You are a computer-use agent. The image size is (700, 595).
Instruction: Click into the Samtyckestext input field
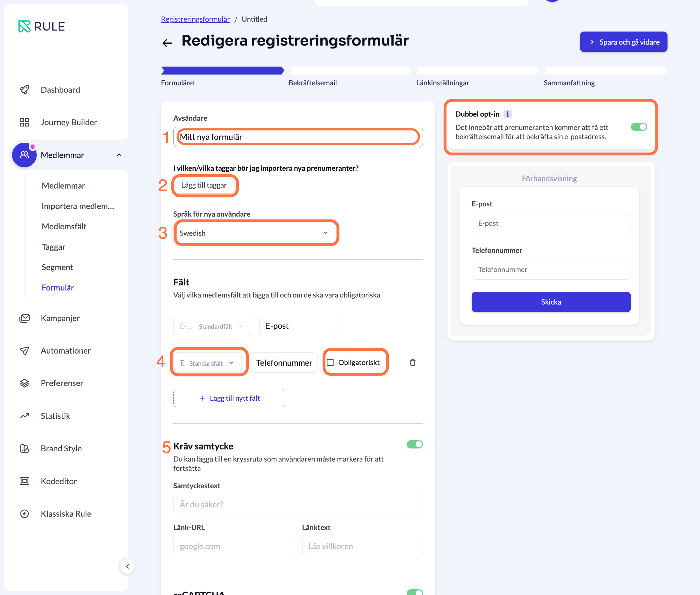pos(298,504)
